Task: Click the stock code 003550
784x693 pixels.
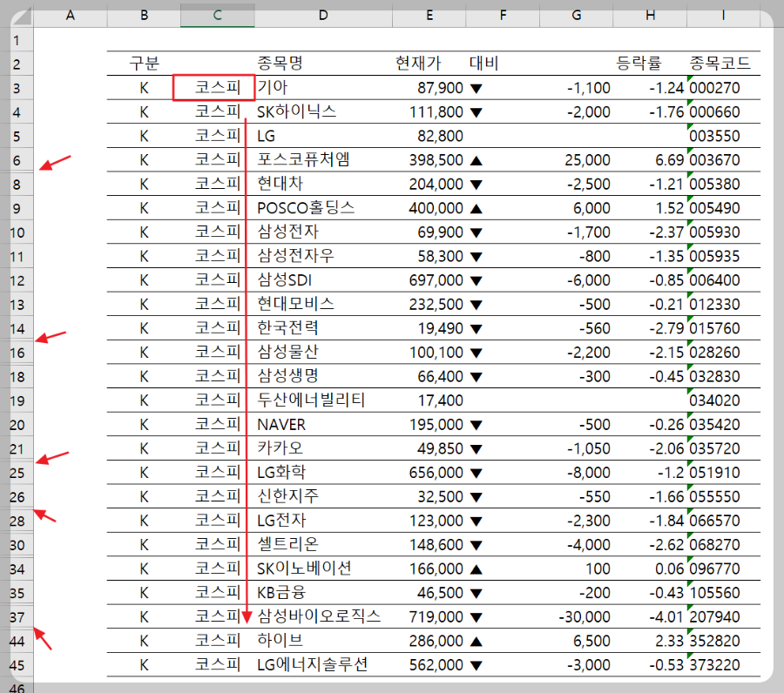Action: [714, 137]
